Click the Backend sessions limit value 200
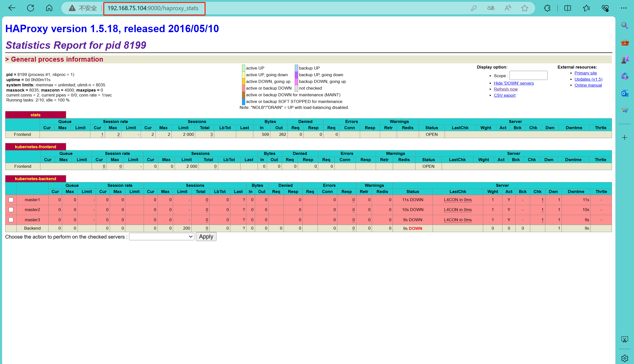Viewport: 634px width, 364px height. tap(186, 228)
